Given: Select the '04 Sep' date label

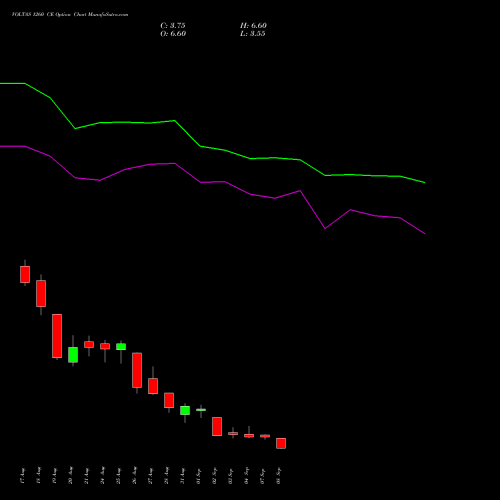Looking at the screenshot, I should pos(247,476).
